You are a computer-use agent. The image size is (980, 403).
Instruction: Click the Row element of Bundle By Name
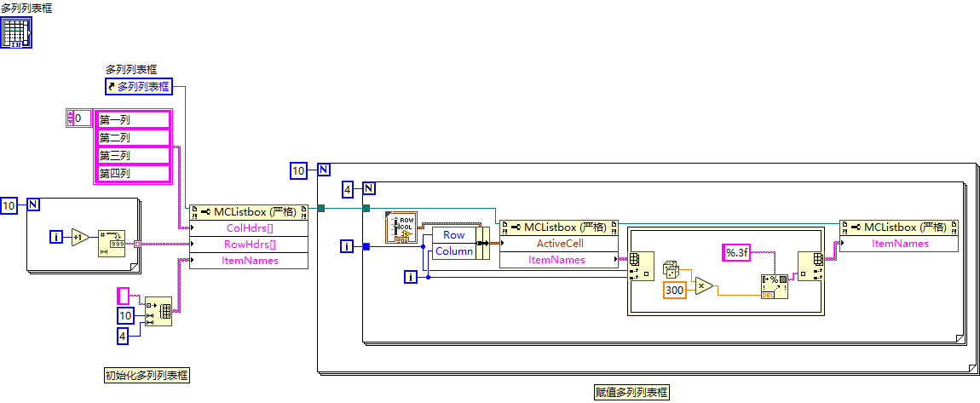click(453, 235)
